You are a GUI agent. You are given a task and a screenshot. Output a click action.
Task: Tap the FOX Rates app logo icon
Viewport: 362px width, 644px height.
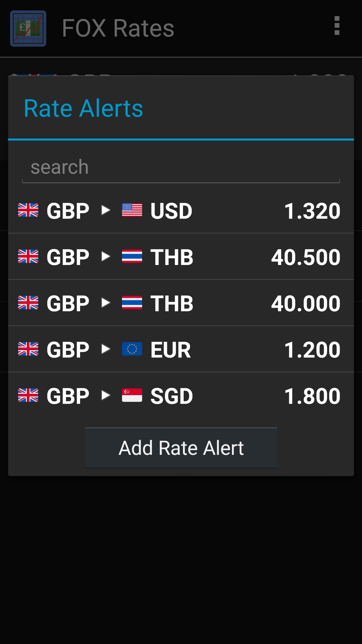click(x=28, y=29)
